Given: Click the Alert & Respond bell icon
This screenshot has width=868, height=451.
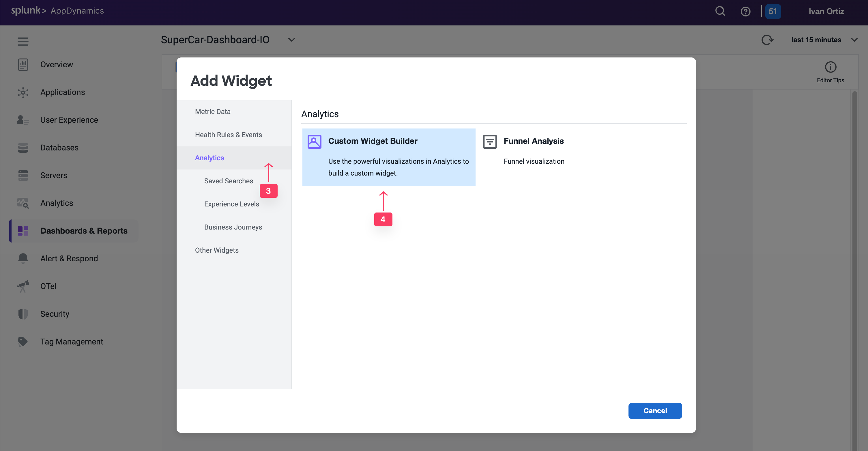Looking at the screenshot, I should 23,258.
